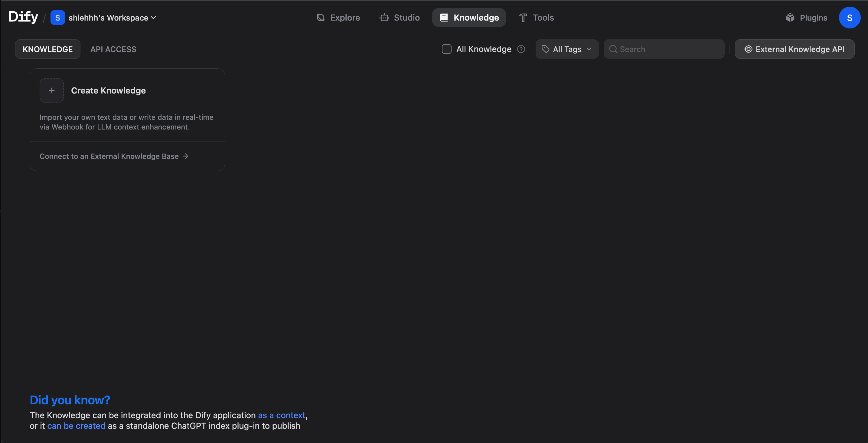Click the Knowledge book icon
The image size is (868, 443).
point(444,18)
